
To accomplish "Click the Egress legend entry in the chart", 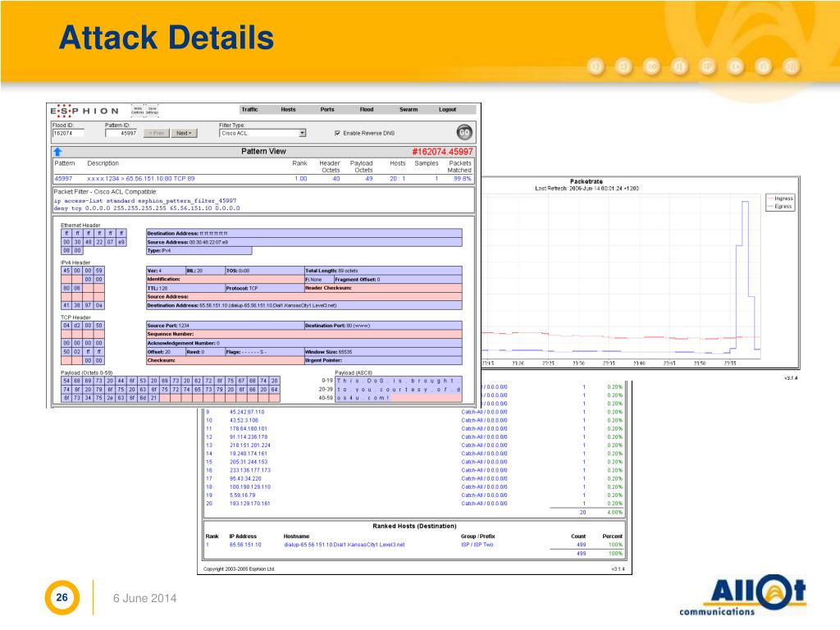I will click(x=780, y=206).
